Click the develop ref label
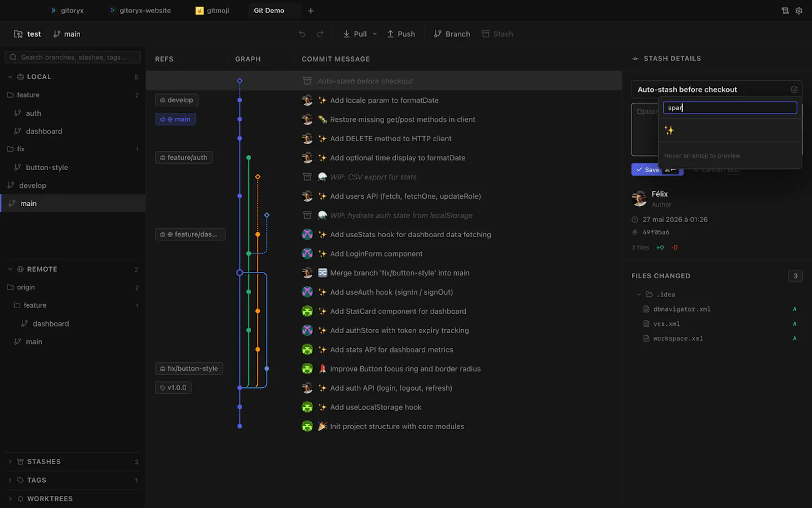 click(x=177, y=100)
